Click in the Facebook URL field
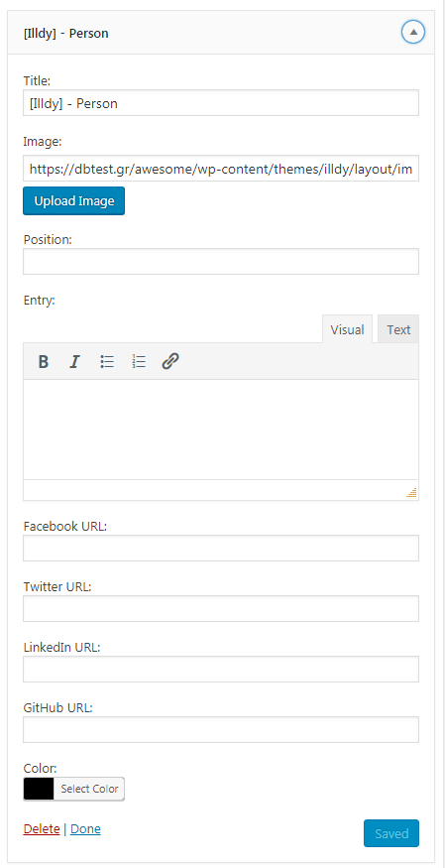The image size is (445, 868). pyautogui.click(x=221, y=548)
